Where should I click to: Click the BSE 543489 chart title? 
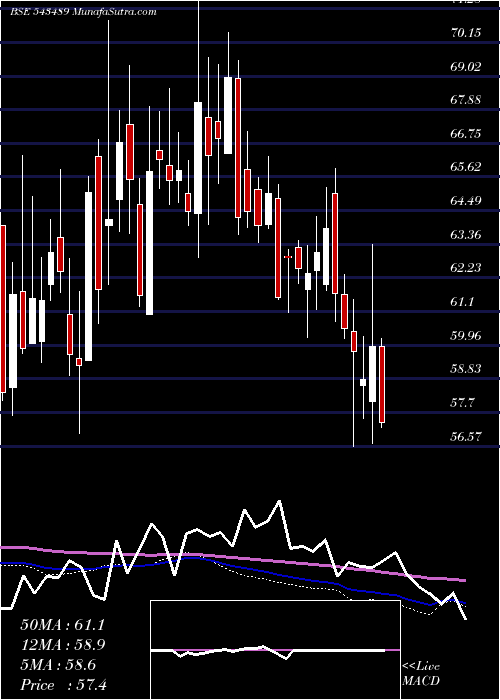(x=83, y=12)
